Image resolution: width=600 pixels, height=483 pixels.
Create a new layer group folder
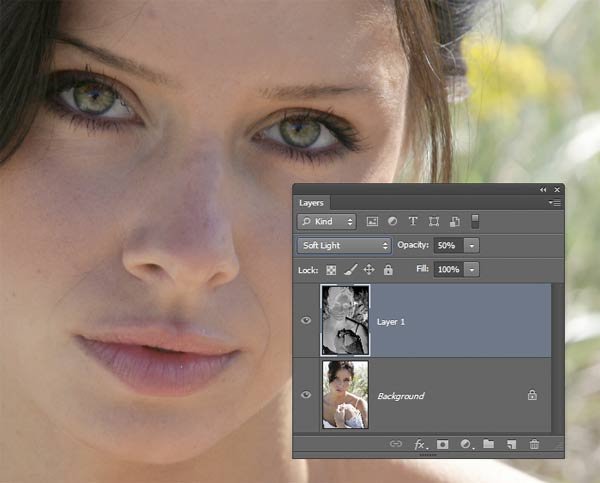(x=488, y=444)
